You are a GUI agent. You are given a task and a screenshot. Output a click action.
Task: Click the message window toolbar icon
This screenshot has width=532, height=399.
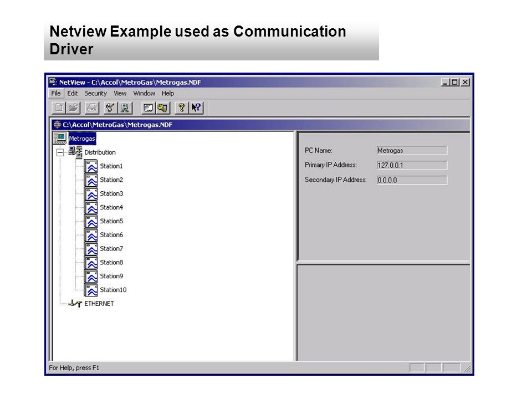pyautogui.click(x=149, y=108)
